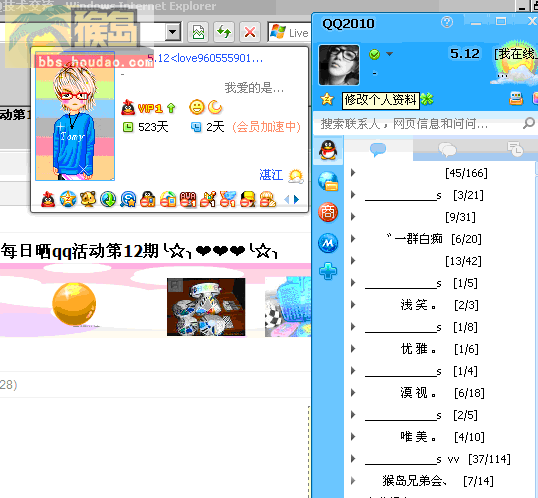The image size is (538, 498).
Task: Expand the 漠视。 [6/18] group
Action: click(353, 393)
